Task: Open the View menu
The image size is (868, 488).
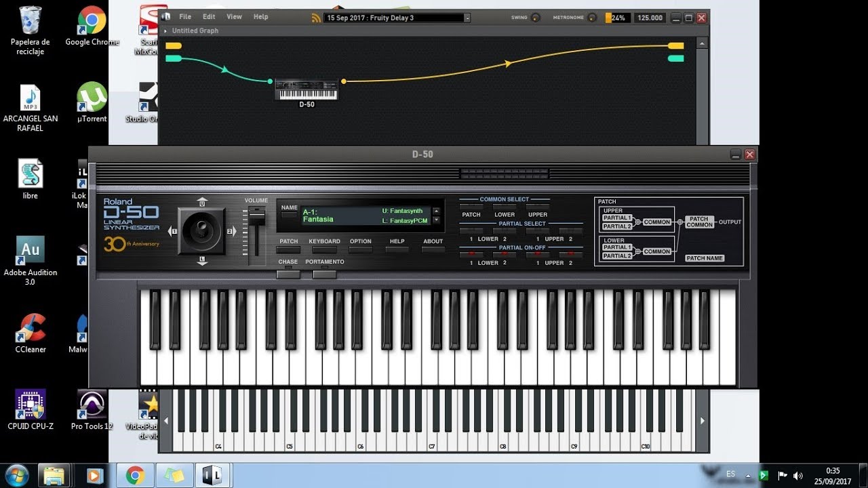Action: point(234,17)
